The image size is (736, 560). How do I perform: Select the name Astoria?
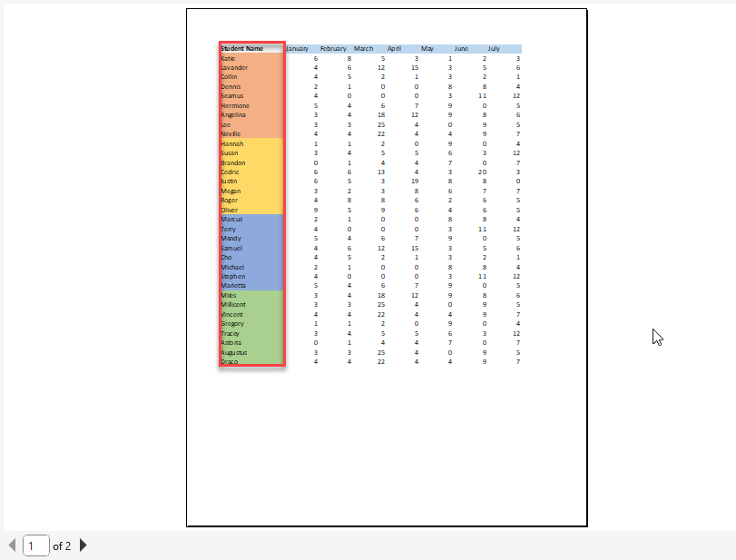[231, 343]
